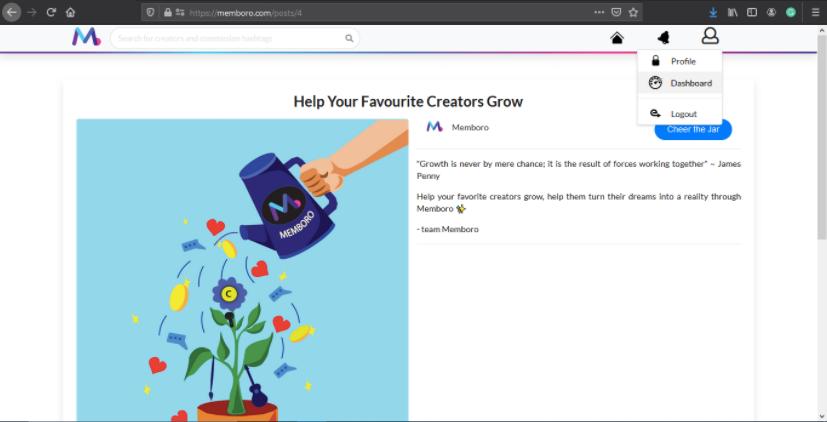Select Profile from user menu
The image size is (827, 422).
click(x=679, y=61)
